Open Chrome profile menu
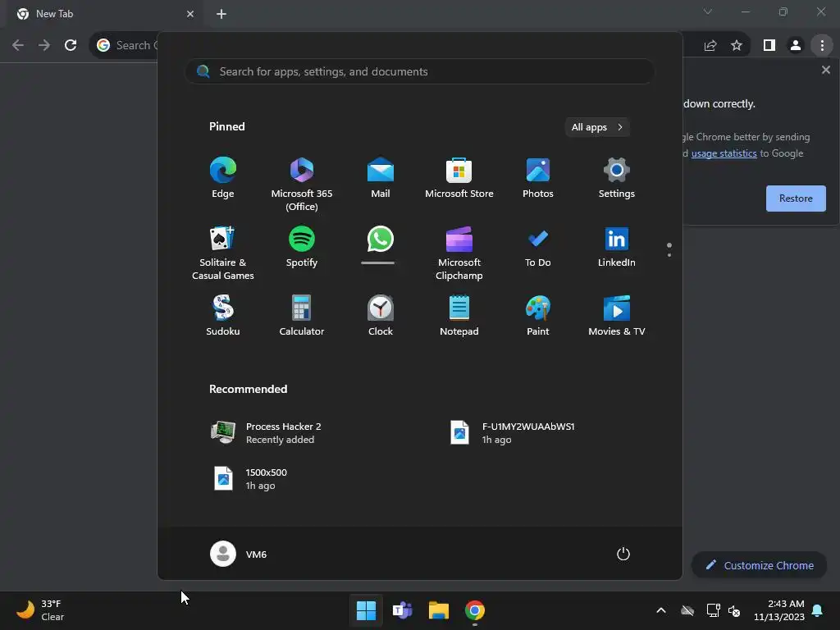The height and width of the screenshot is (630, 840). [x=796, y=46]
